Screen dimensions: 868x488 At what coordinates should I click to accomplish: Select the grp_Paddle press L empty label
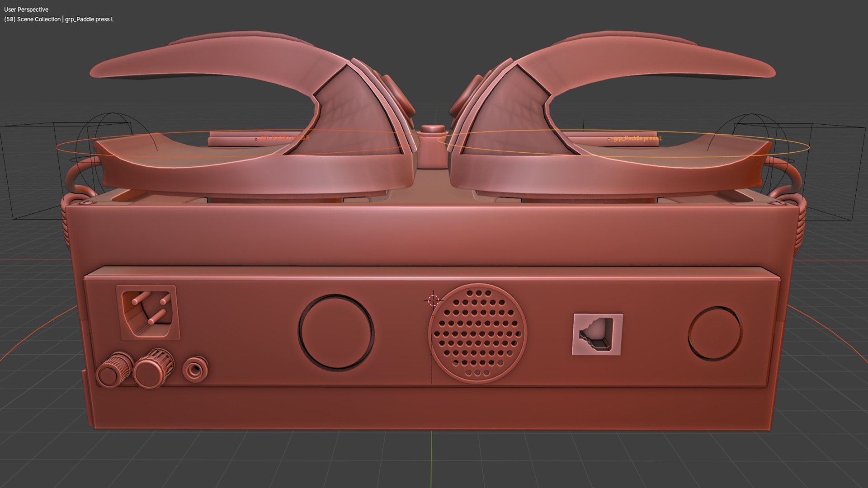[x=637, y=138]
